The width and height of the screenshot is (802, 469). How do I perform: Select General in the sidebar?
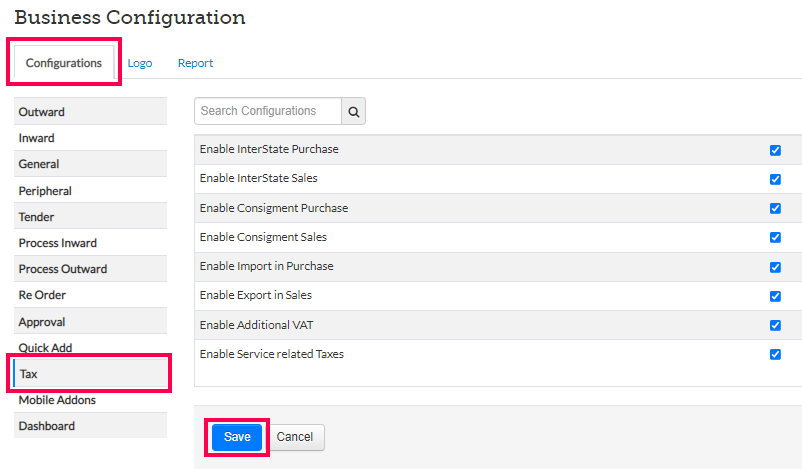tap(90, 164)
